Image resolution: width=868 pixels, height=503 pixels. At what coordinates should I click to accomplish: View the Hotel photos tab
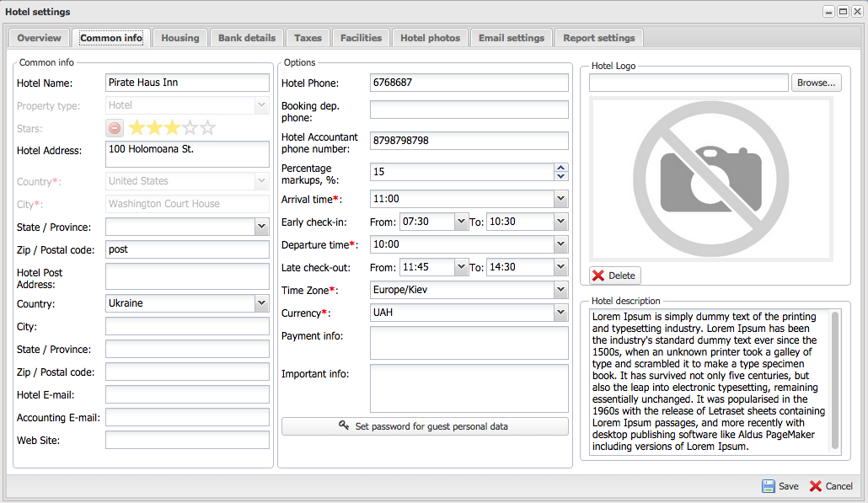tap(430, 38)
